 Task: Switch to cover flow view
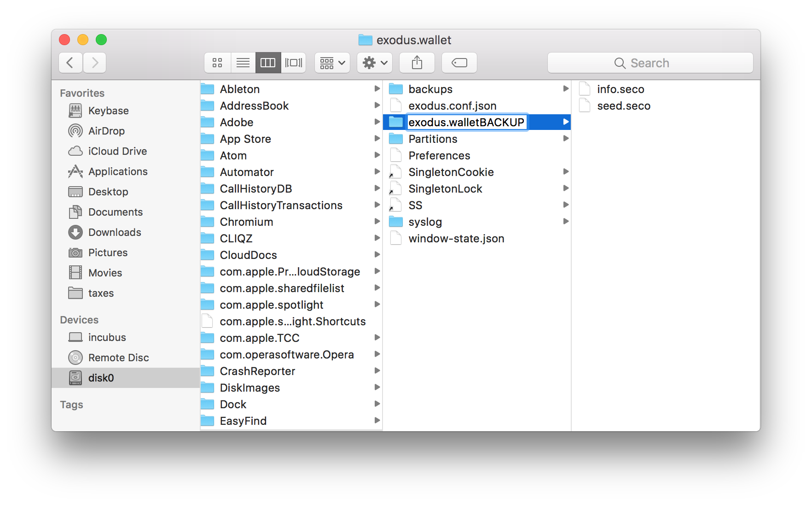click(x=293, y=63)
